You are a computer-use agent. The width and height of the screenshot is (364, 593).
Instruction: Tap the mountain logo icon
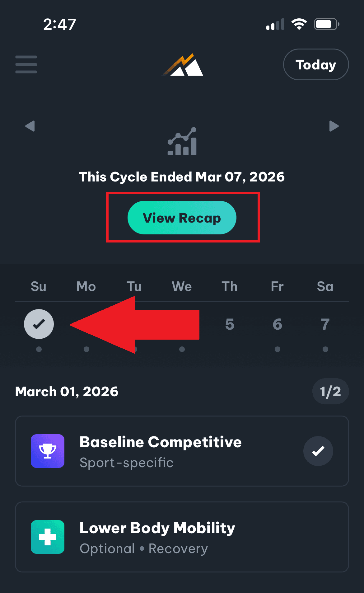point(183,65)
